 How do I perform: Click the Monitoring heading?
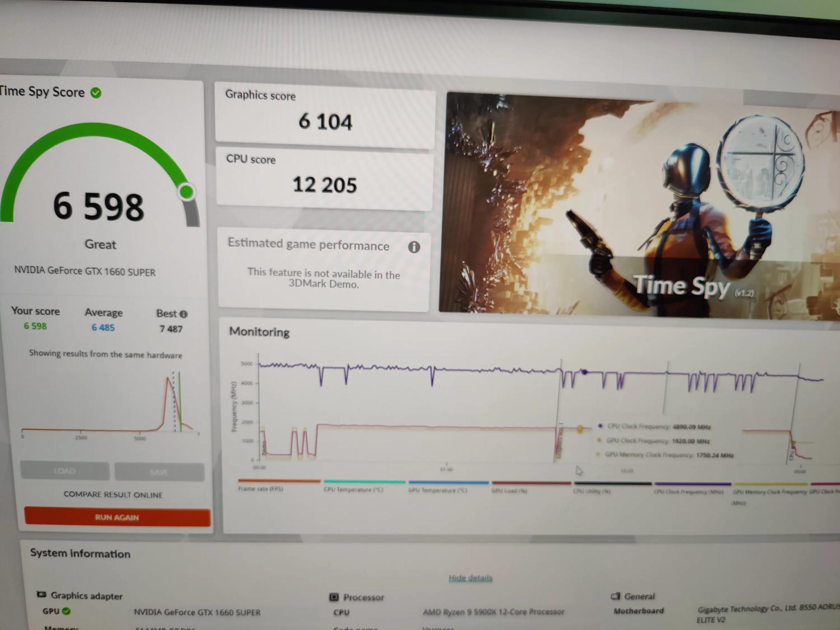(x=259, y=332)
